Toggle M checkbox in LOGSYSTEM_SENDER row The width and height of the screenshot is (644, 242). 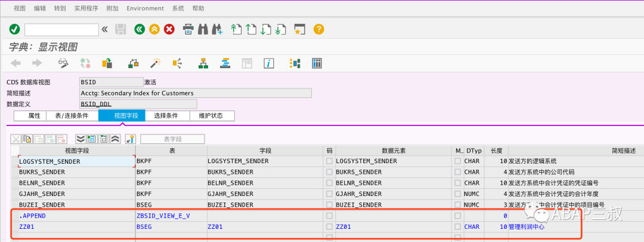coord(457,161)
